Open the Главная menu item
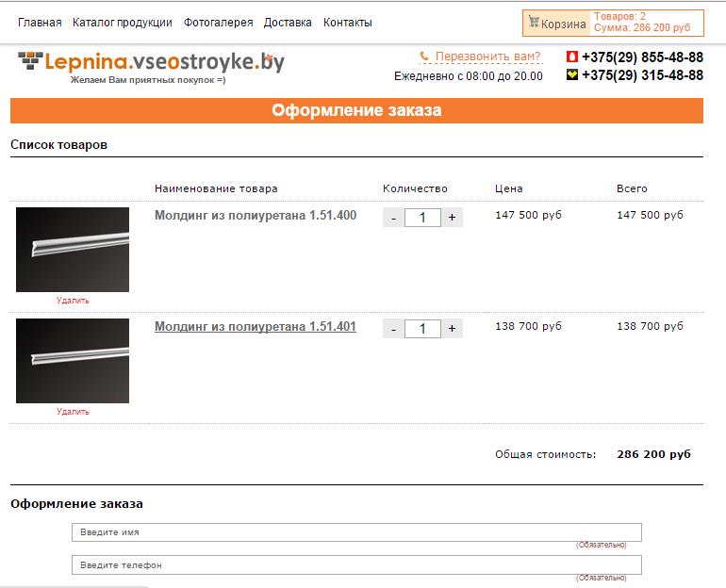 click(40, 23)
